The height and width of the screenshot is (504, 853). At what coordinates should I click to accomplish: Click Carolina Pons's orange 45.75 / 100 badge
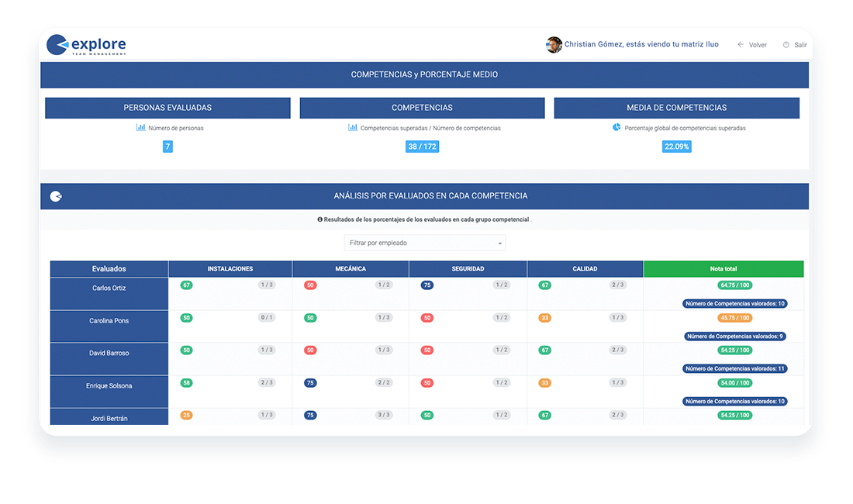[735, 317]
